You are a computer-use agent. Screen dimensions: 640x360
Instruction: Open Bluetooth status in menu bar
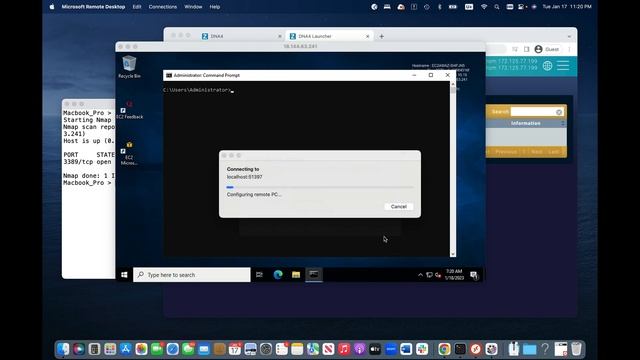440,7
